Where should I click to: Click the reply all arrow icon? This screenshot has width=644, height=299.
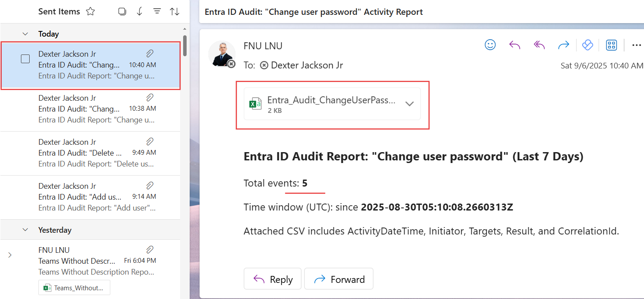539,45
